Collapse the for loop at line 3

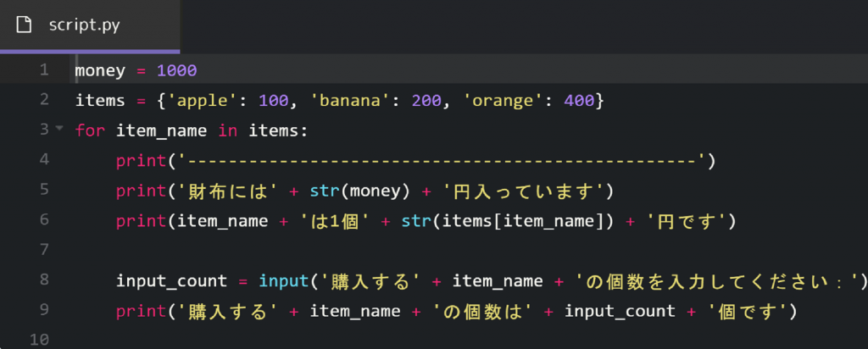click(59, 130)
